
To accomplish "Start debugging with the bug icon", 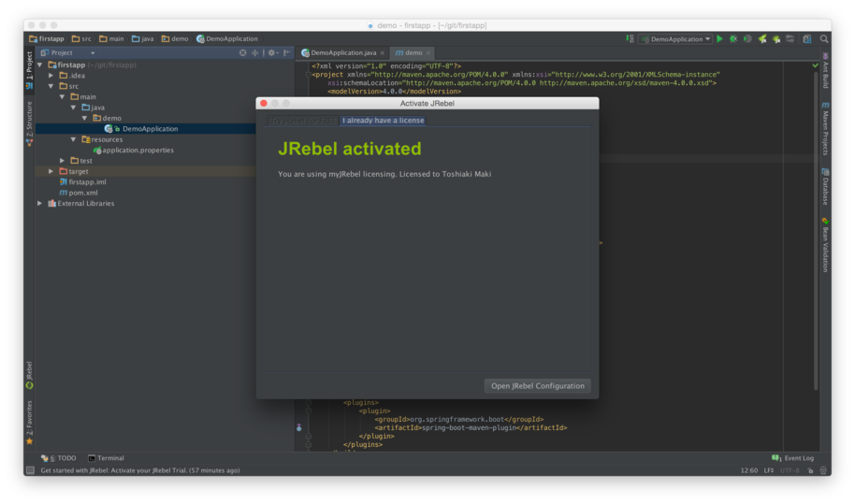I will click(733, 39).
